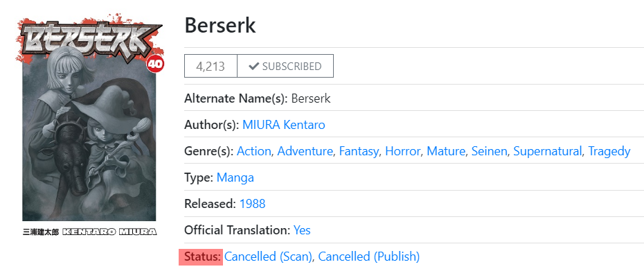Open the Supernatural genre link

548,151
